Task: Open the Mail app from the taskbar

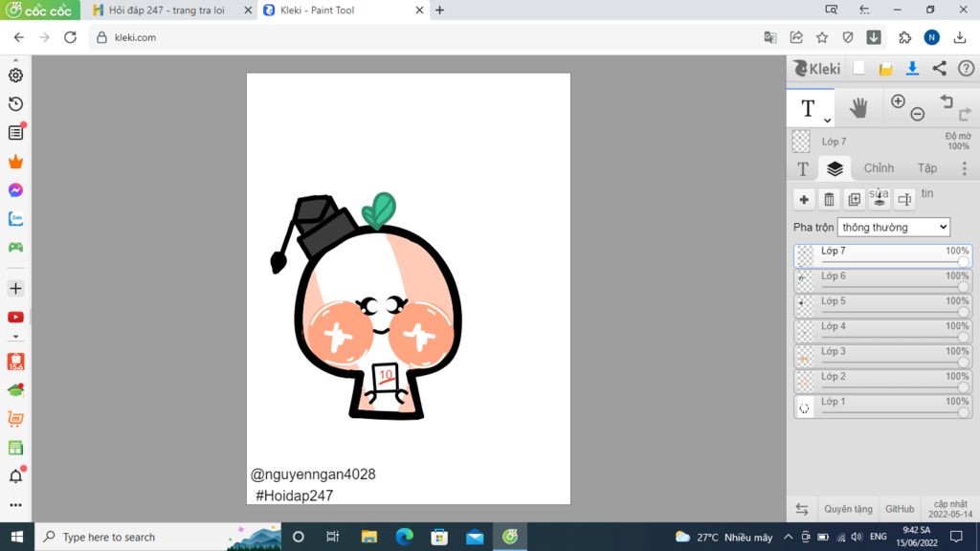Action: click(x=475, y=537)
